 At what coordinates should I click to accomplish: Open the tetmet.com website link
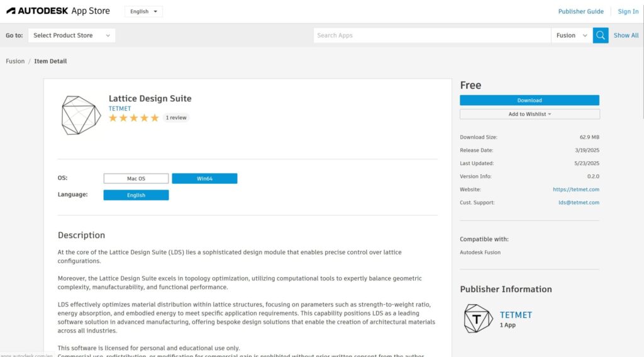click(x=575, y=190)
